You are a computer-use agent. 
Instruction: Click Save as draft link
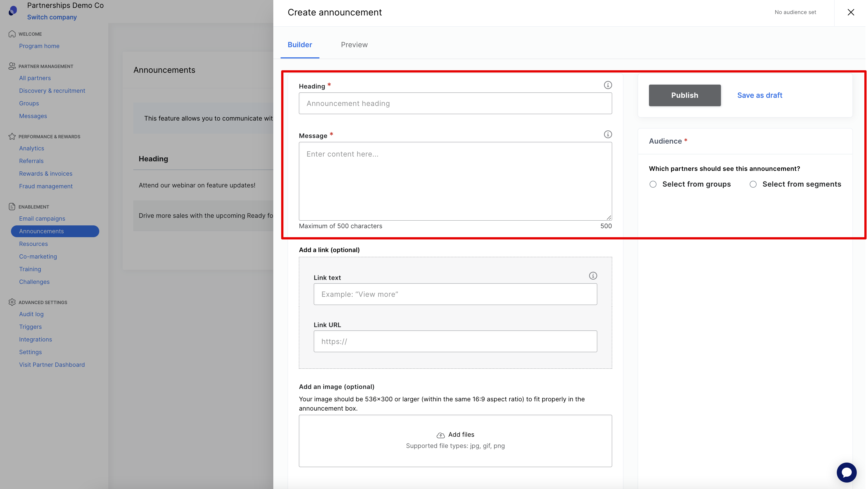click(759, 95)
